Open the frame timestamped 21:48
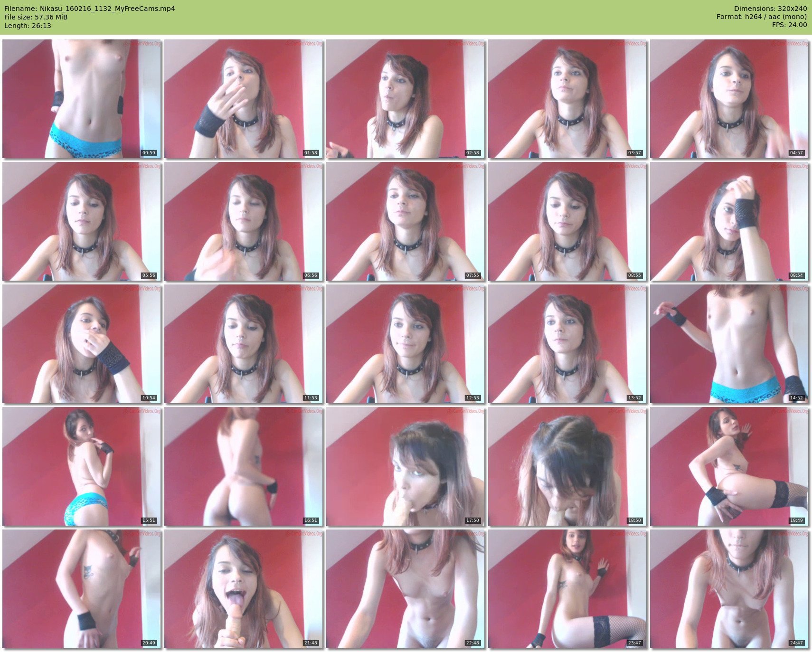This screenshot has height=652, width=812. [244, 589]
